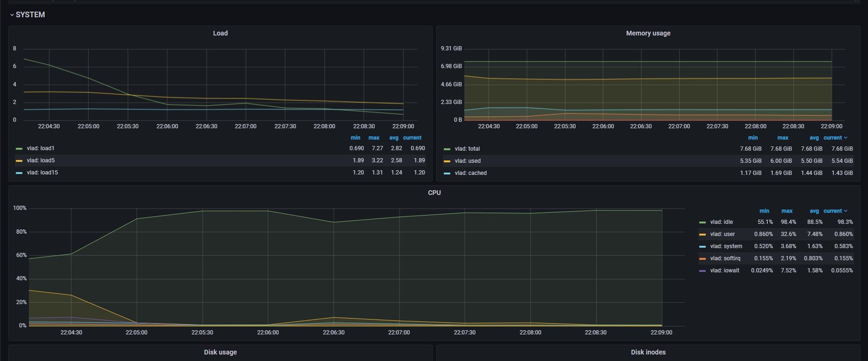
Task: Click the orange color swatch for vlad: softirq
Action: coord(703,259)
